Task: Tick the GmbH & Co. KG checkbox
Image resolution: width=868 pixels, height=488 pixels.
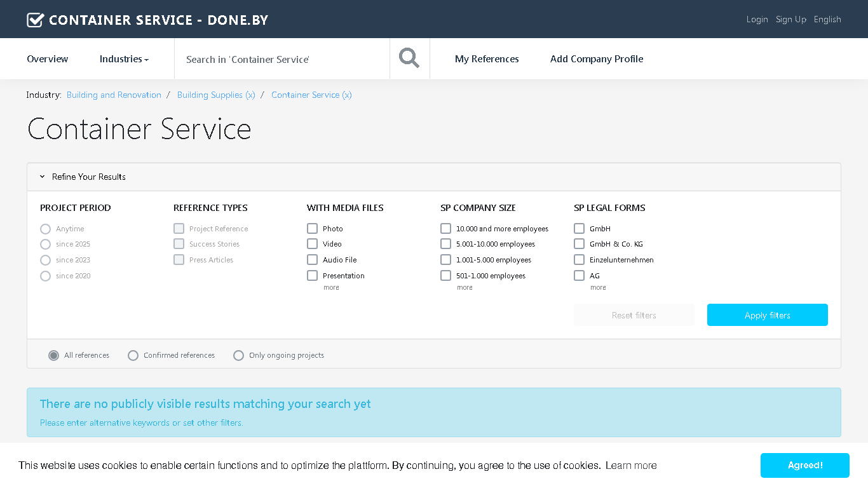Action: coord(579,243)
